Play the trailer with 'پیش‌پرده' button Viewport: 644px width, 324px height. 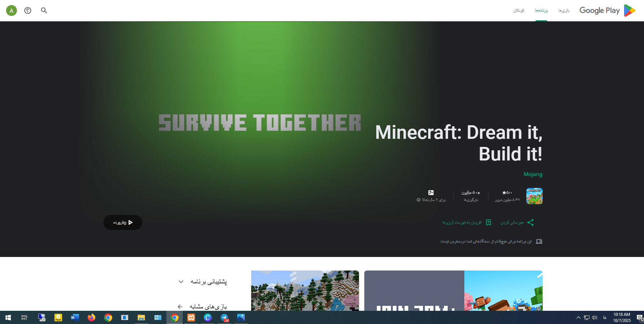123,222
